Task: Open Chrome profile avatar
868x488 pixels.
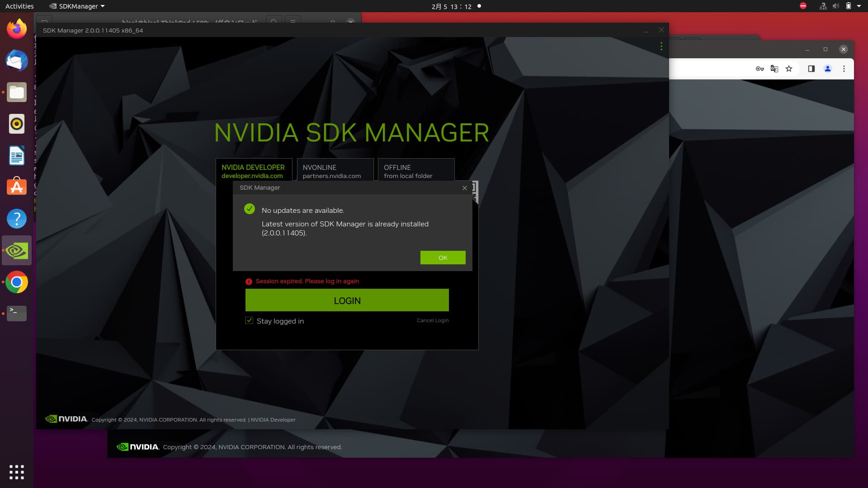Action: click(x=828, y=69)
